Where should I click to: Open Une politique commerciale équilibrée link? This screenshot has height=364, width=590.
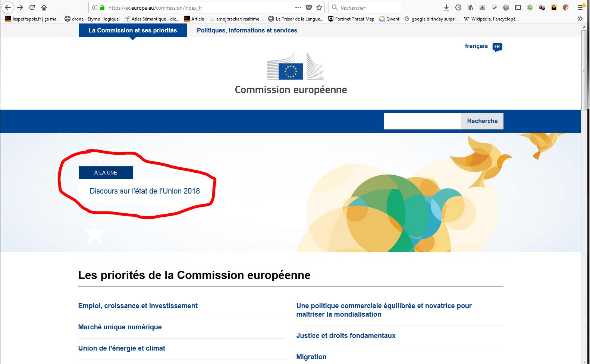pos(384,310)
